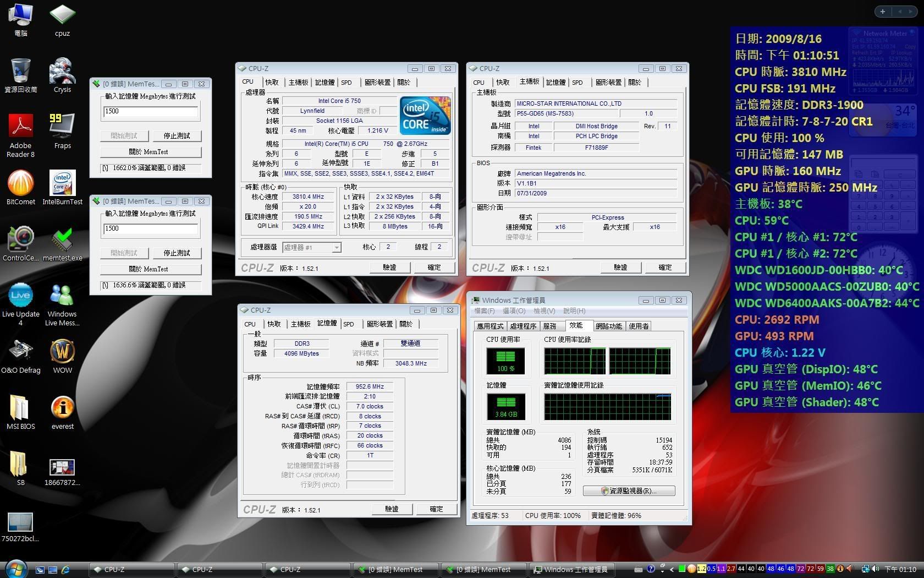The height and width of the screenshot is (578, 924).
Task: Open Adobe Reader 8 shortcut
Action: point(20,135)
